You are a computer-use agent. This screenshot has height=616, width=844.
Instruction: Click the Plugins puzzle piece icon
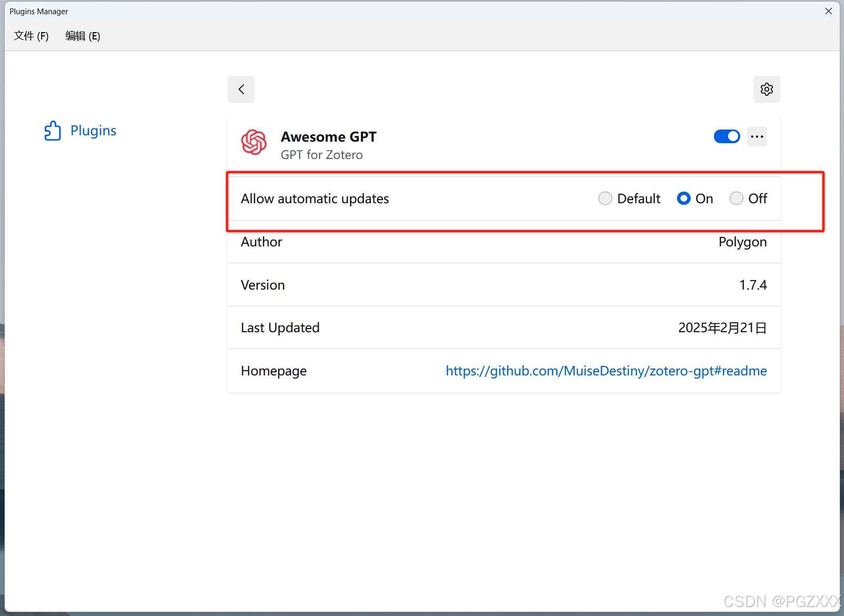point(53,131)
